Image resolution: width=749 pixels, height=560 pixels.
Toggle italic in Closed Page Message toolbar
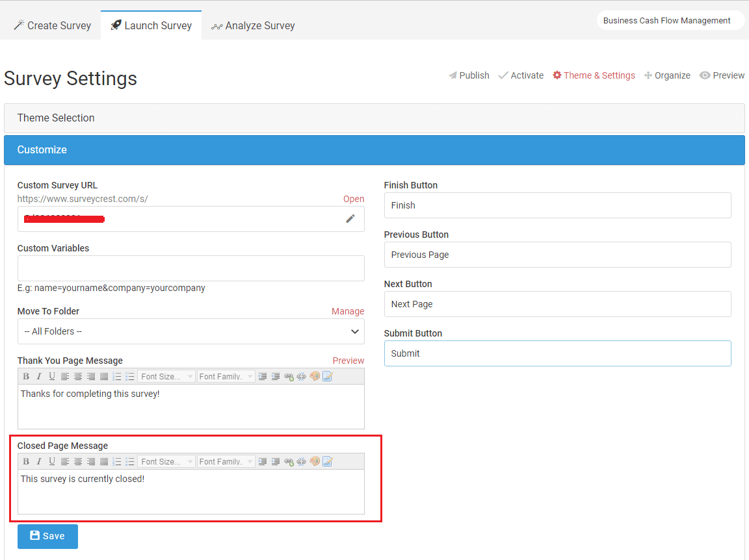click(x=39, y=462)
